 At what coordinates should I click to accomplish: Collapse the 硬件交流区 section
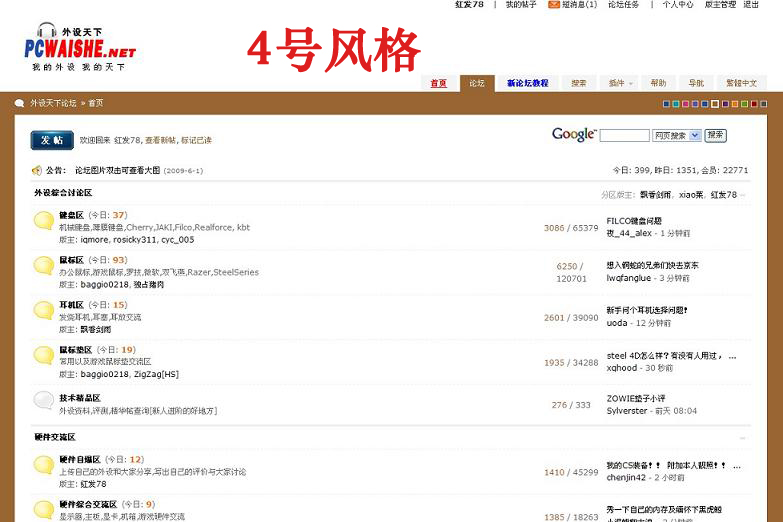click(743, 438)
